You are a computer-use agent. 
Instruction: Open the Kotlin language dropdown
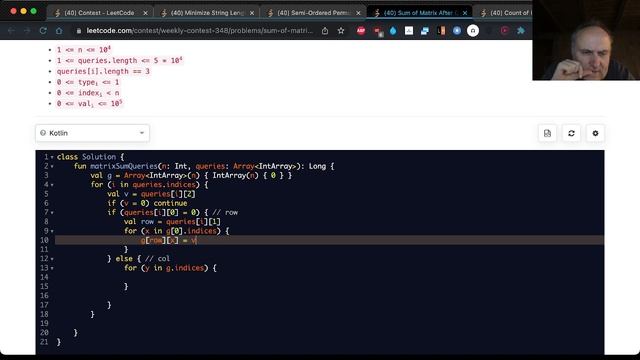[93, 133]
